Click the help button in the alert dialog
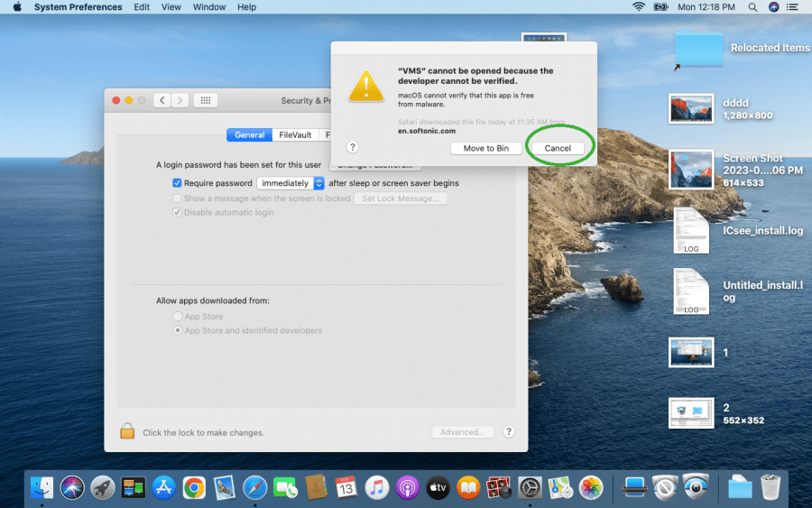Screen dimensions: 812x508 353,147
